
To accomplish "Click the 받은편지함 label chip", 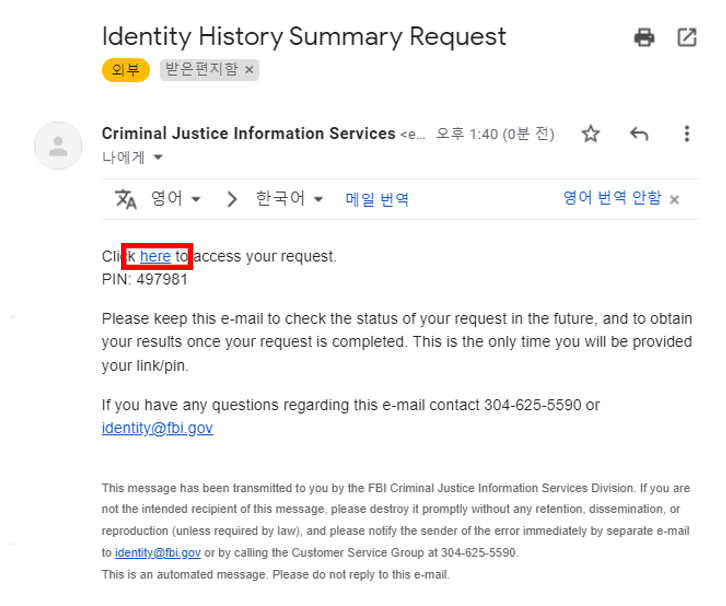I will click(x=202, y=69).
